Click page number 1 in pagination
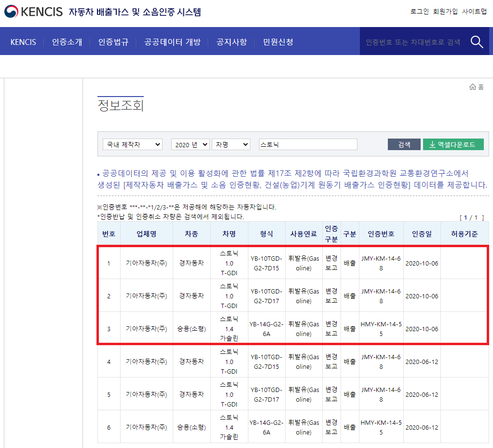493x448 pixels. tap(466, 217)
